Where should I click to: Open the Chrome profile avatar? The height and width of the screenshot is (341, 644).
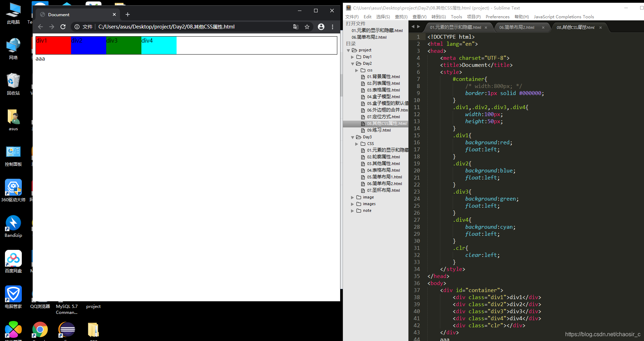(x=321, y=27)
